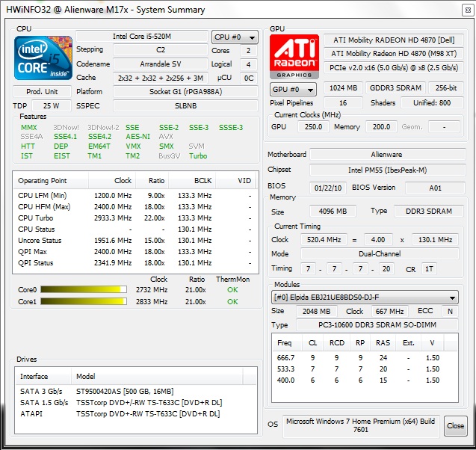Click the 4096 MB memory size field
476x450 pixels.
333,212
